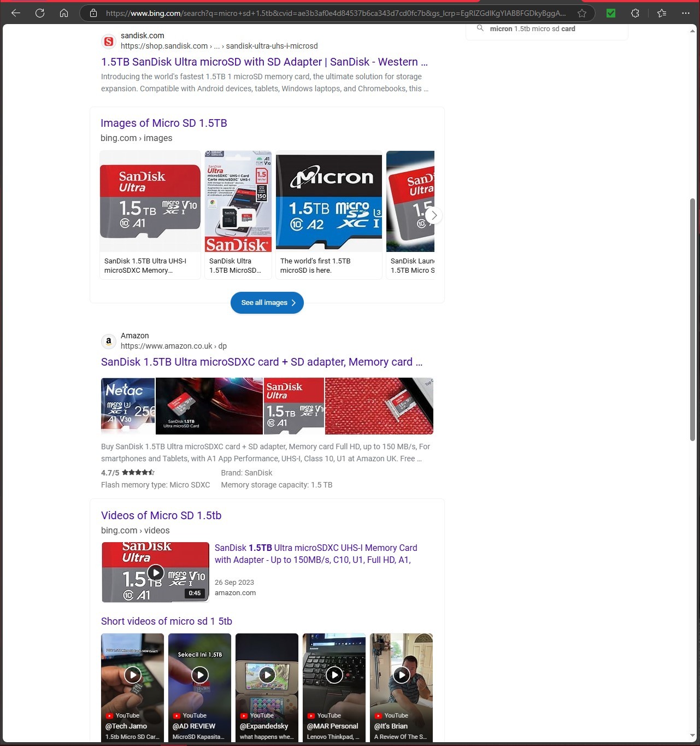Click the address bar URL
The width and height of the screenshot is (700, 746).
coord(336,13)
